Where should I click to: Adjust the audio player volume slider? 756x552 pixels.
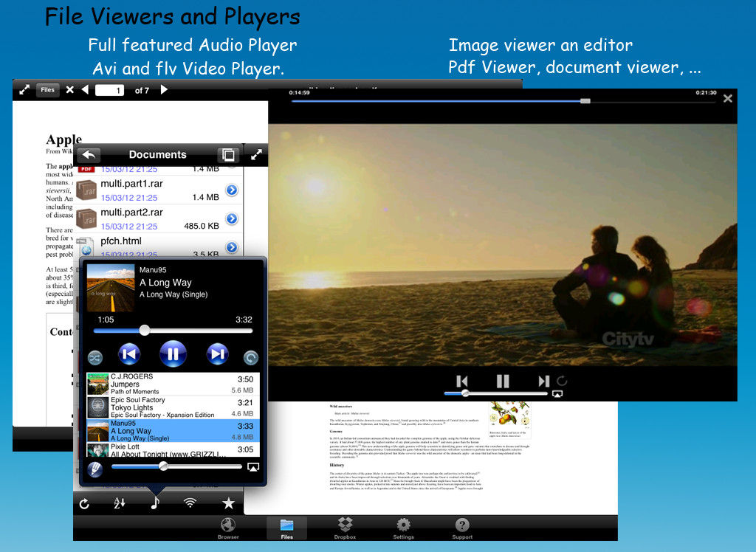[x=176, y=466]
